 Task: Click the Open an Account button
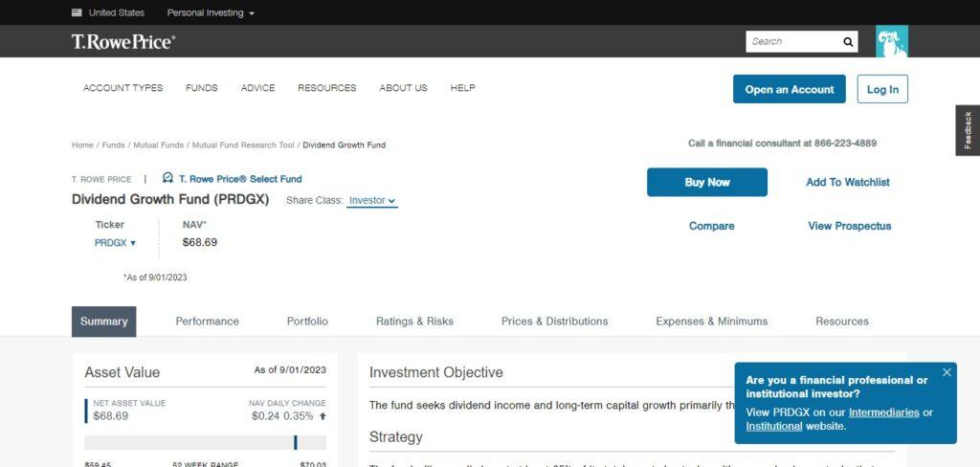point(790,89)
